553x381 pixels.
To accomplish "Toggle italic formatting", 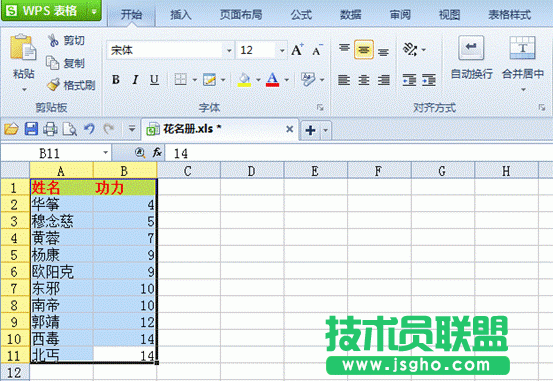I will pos(135,80).
